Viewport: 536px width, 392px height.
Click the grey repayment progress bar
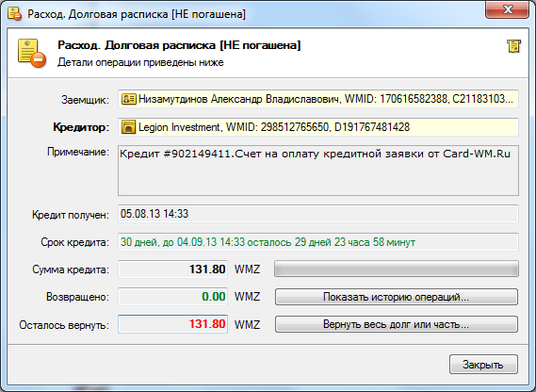397,269
